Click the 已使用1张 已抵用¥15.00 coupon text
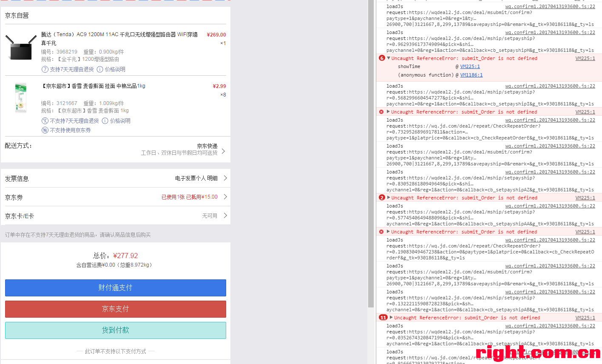This screenshot has width=602, height=364. click(189, 197)
